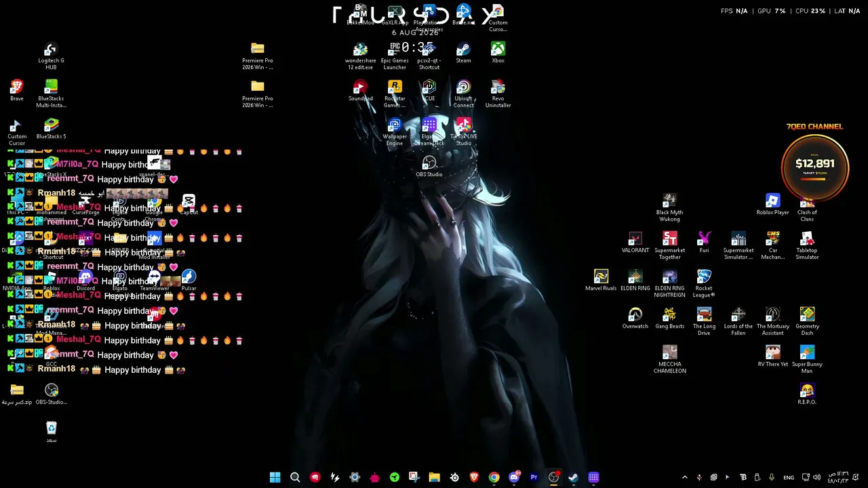Launch the Marvel Rivals desktop icon
The image size is (868, 488).
click(x=601, y=281)
